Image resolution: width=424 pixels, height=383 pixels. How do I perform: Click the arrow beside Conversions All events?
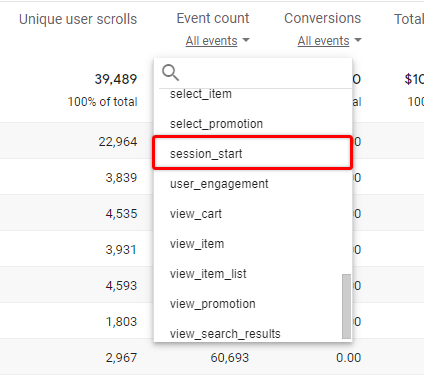tap(358, 40)
